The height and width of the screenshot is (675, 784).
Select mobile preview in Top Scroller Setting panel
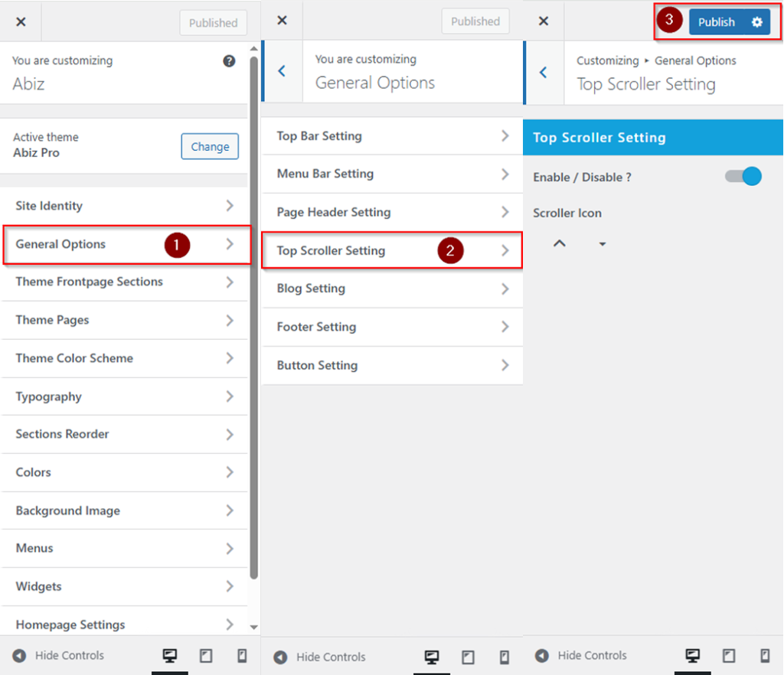[765, 656]
